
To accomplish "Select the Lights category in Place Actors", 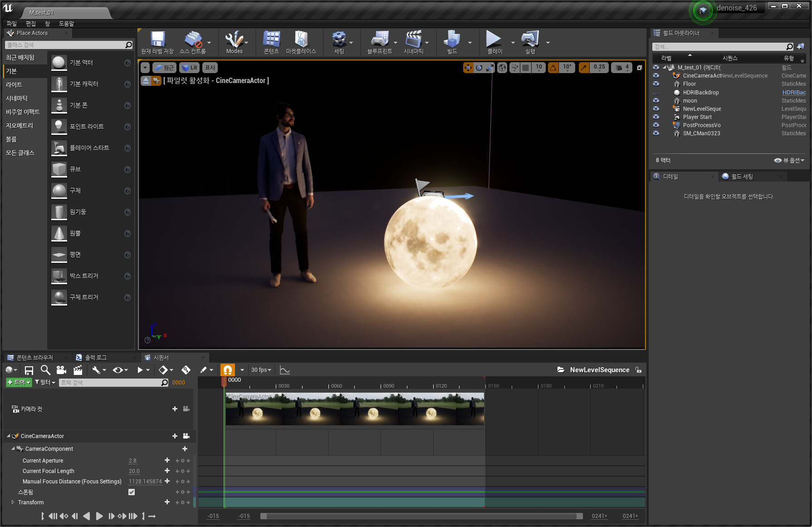I will (14, 85).
